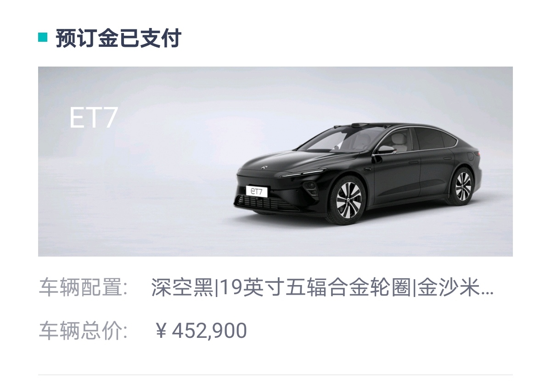Open the ET7 car banner image
This screenshot has width=551, height=392.
275,162
